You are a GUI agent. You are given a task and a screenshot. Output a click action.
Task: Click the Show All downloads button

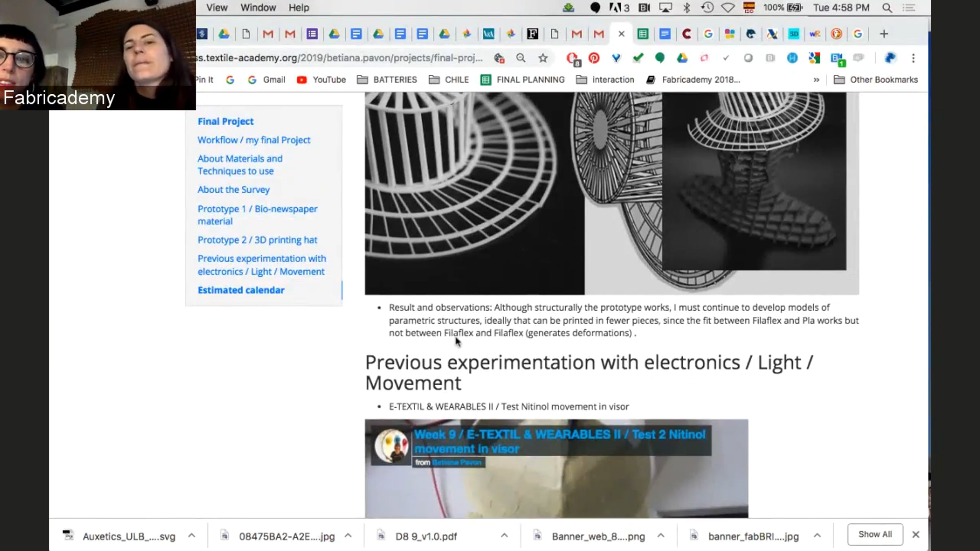[x=875, y=534]
